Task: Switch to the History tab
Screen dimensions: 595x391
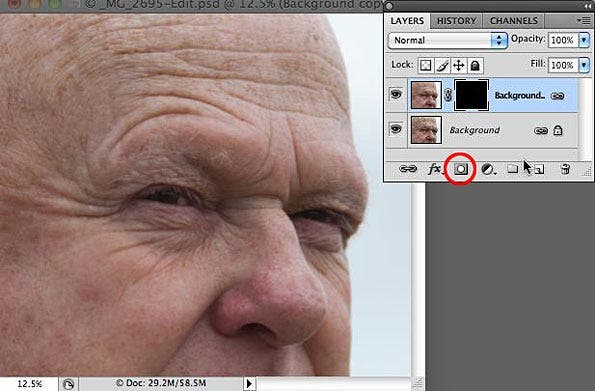Action: pos(456,21)
